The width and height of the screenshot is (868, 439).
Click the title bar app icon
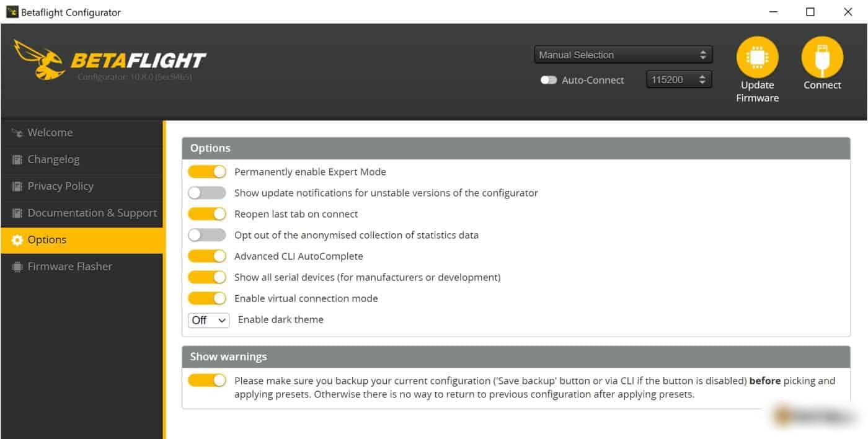[x=12, y=12]
